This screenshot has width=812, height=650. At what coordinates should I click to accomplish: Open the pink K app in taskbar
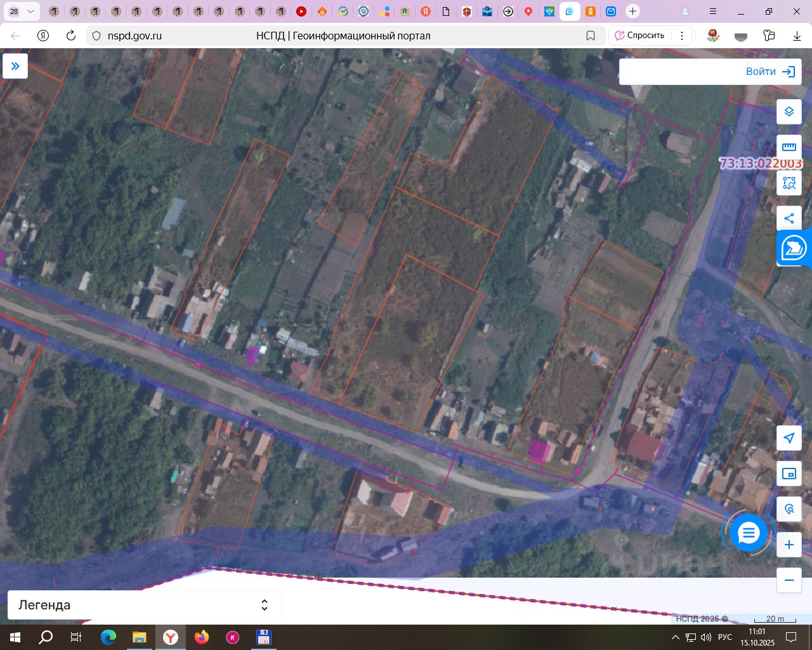[233, 637]
